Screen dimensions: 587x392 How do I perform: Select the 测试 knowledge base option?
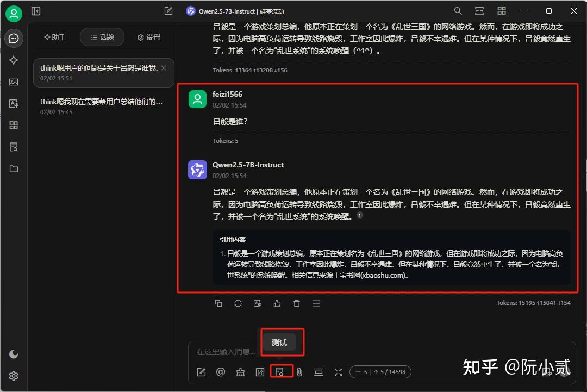pyautogui.click(x=279, y=342)
